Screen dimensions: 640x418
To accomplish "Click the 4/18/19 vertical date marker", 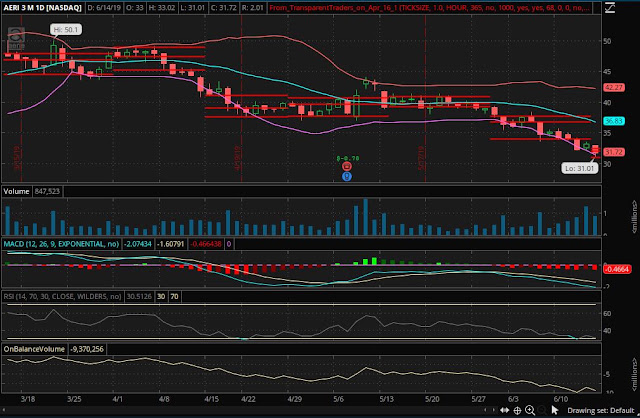I will coord(238,158).
